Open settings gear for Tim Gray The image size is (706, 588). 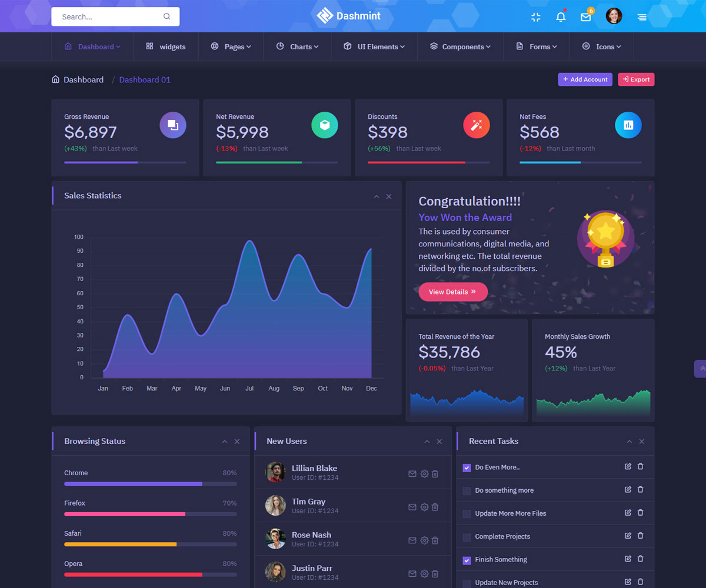click(424, 507)
